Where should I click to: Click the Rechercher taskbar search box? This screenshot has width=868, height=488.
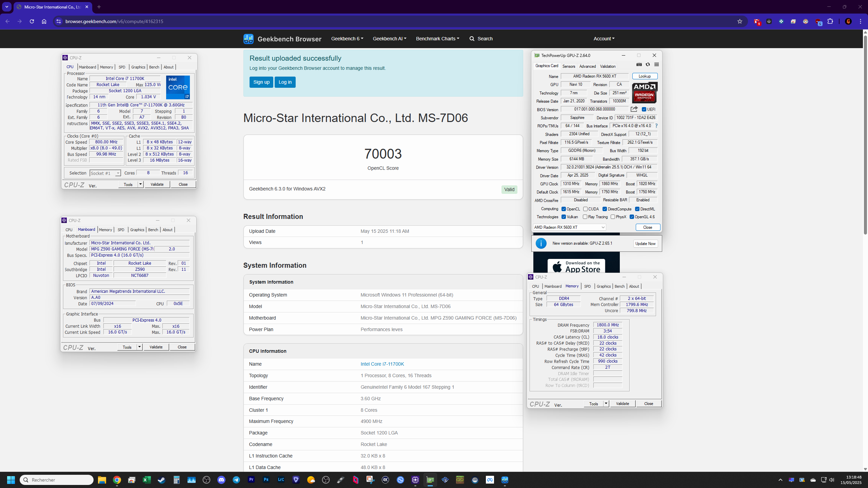click(57, 480)
